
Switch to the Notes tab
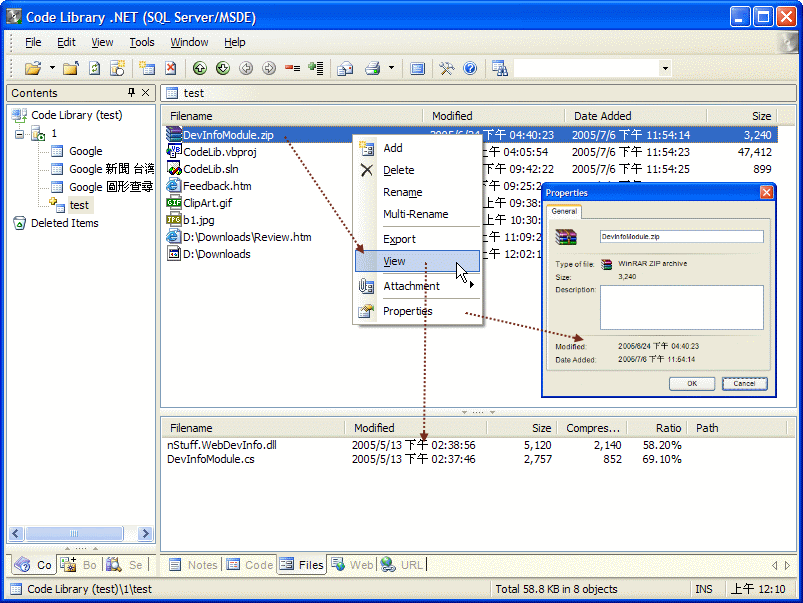click(x=193, y=565)
